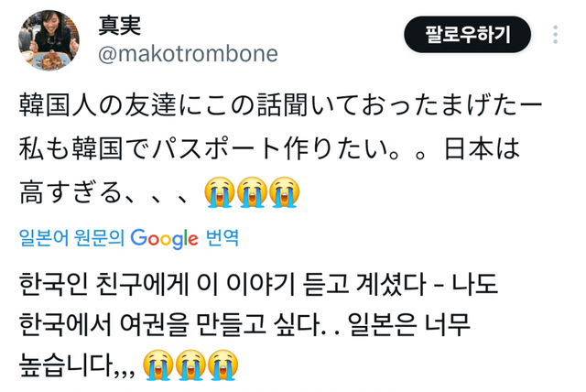Click last crying emoji in Japanese tweet
This screenshot has width=586, height=392.
coord(285,192)
